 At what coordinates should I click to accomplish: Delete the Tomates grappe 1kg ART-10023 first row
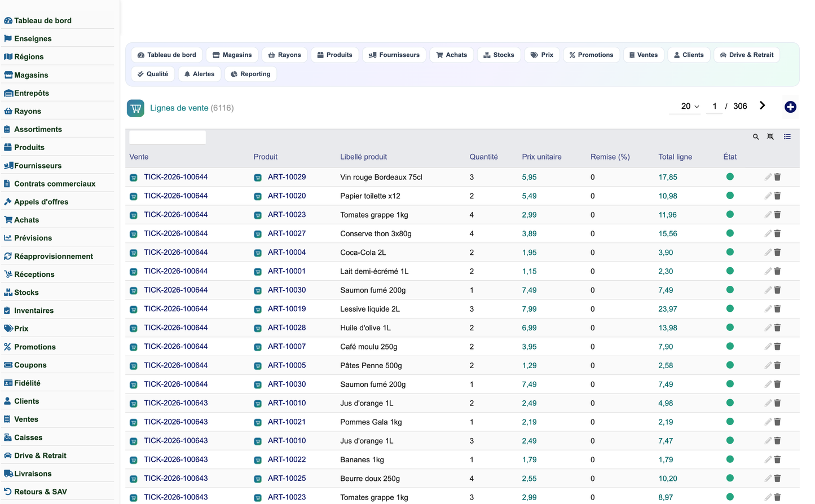click(777, 215)
